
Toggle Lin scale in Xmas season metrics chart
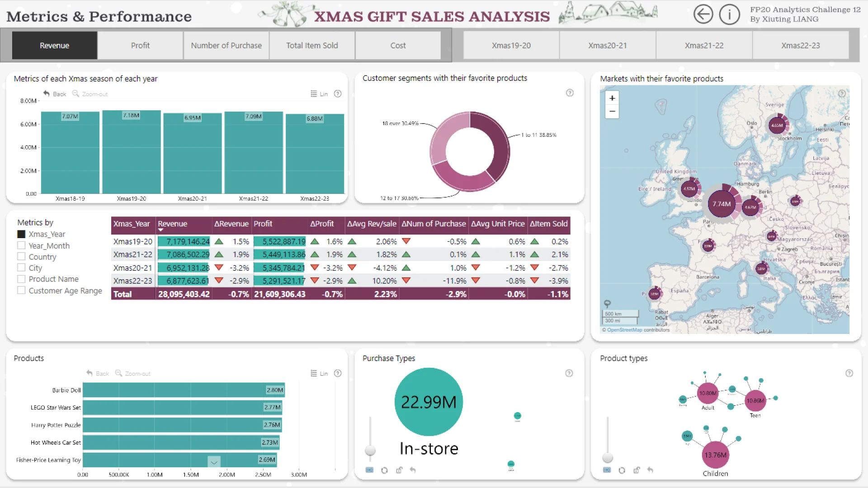click(x=319, y=94)
